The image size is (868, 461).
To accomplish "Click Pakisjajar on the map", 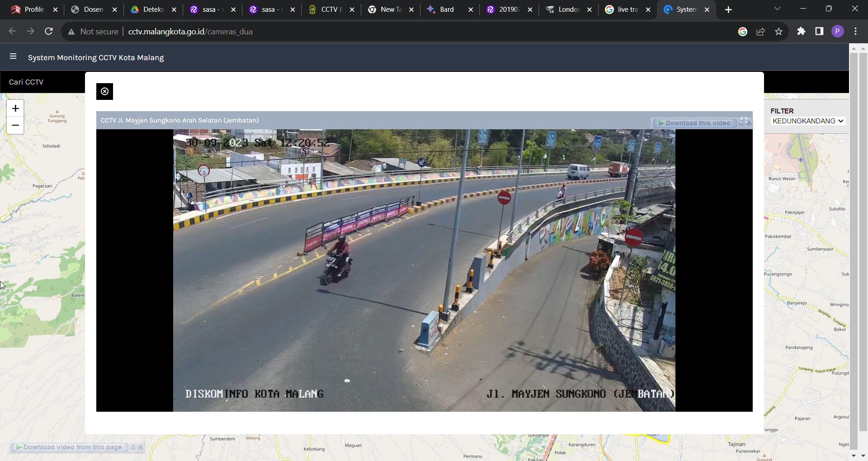I will click(794, 212).
